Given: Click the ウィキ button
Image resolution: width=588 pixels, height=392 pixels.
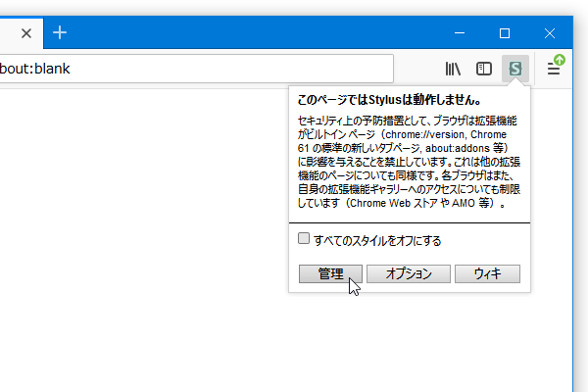Looking at the screenshot, I should pyautogui.click(x=487, y=273).
